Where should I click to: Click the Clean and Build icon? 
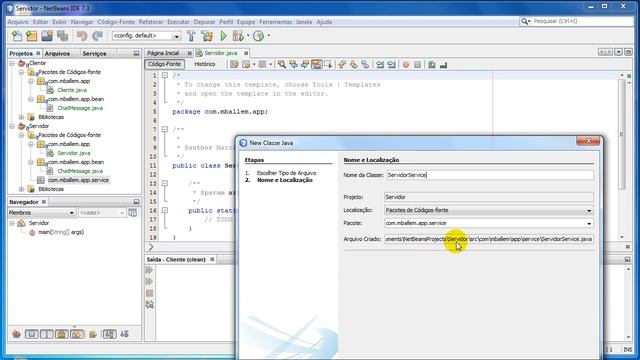[207, 36]
